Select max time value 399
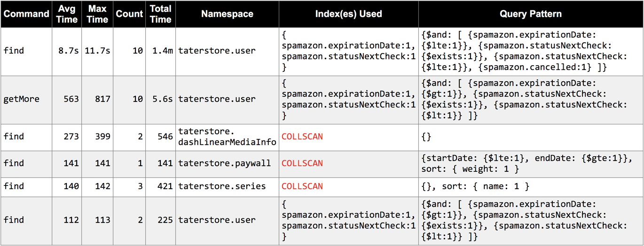This screenshot has height=246, width=644. click(x=102, y=137)
